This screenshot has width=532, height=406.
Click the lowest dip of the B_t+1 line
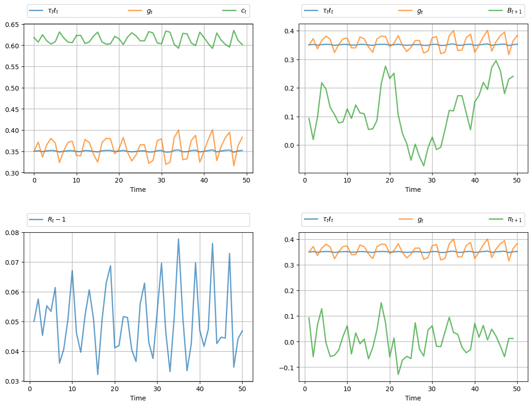423,166
